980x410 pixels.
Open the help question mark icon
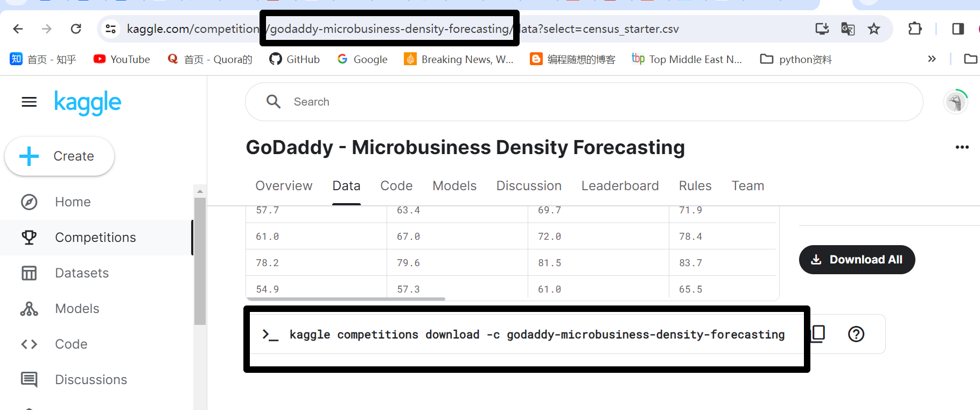coord(856,334)
